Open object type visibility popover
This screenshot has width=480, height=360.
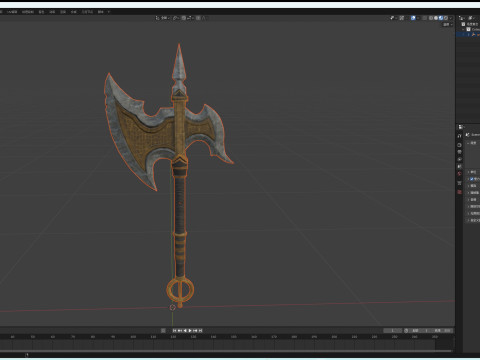(393, 18)
